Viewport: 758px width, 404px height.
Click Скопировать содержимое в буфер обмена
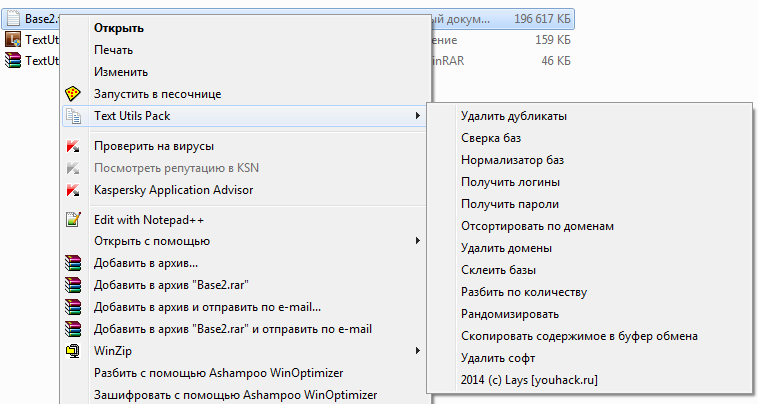579,336
